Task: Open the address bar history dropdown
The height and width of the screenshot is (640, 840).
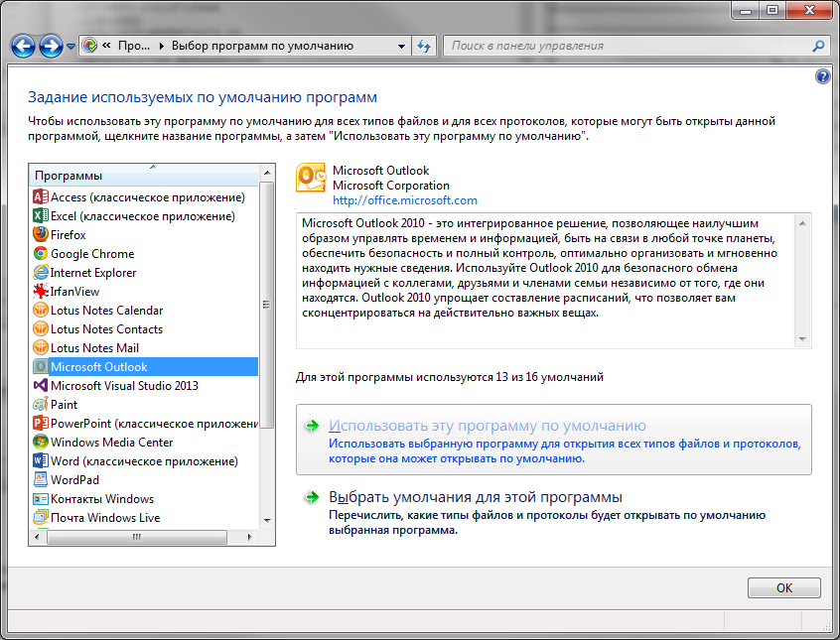Action: point(401,46)
